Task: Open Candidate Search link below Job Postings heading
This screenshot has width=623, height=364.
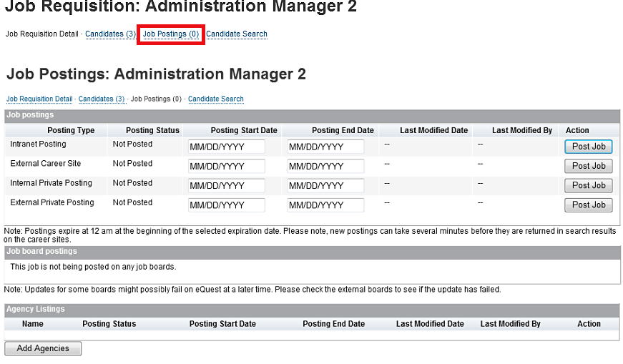Action: coord(216,99)
